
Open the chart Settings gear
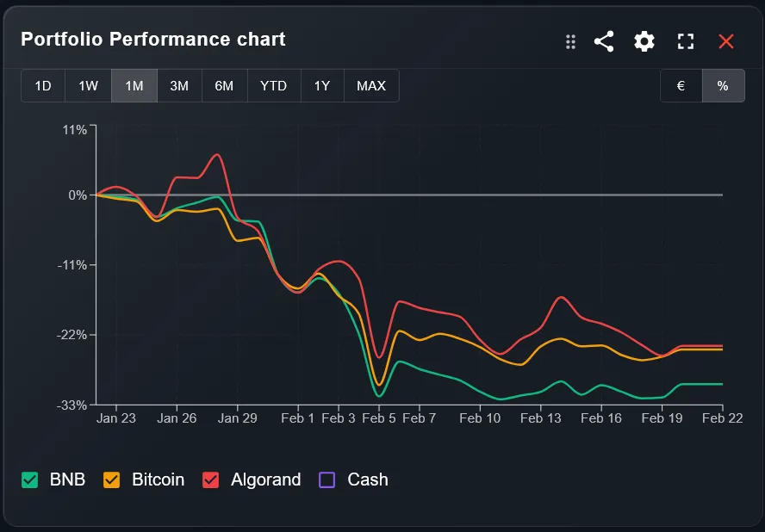point(644,40)
